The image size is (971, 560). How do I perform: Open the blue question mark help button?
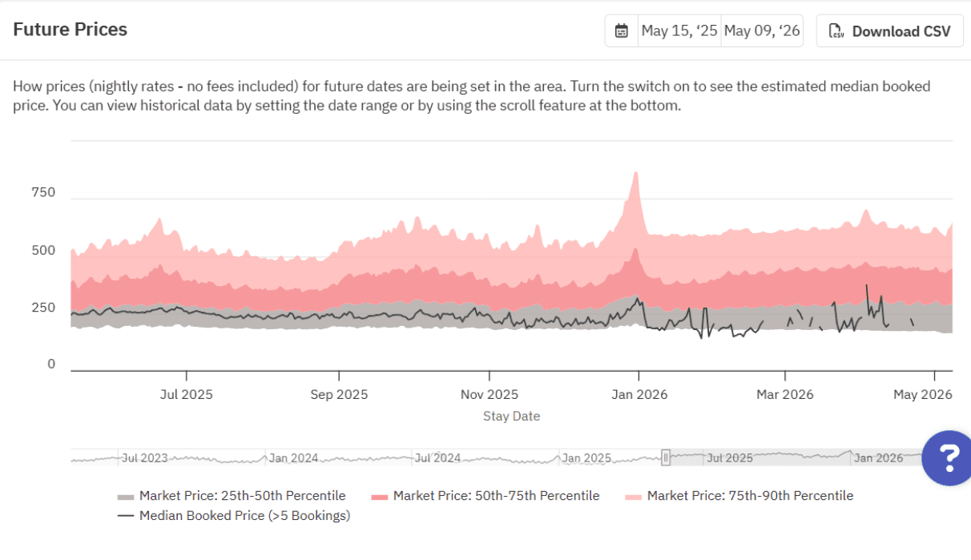point(948,457)
